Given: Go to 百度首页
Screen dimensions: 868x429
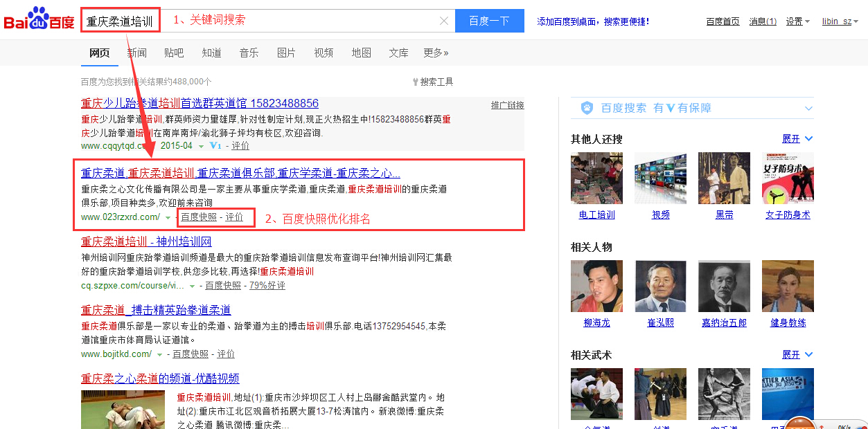Looking at the screenshot, I should (723, 21).
